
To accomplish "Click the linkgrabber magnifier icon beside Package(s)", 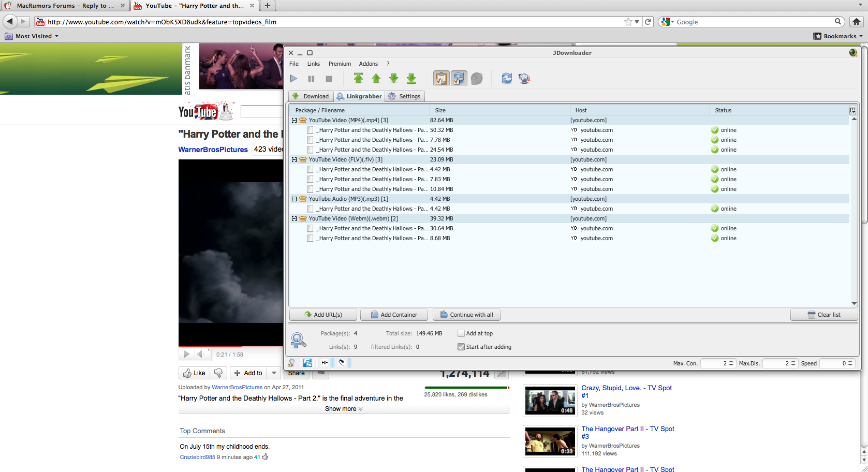I will click(x=298, y=340).
